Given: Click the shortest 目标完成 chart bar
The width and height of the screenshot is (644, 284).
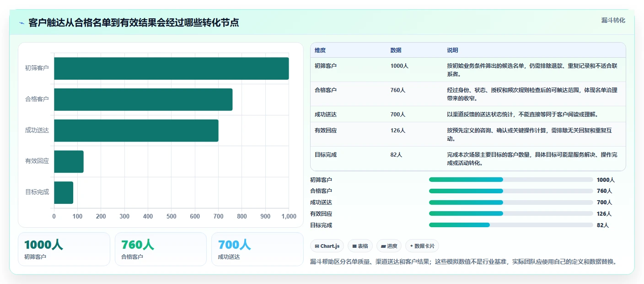Looking at the screenshot, I should click(x=64, y=192).
